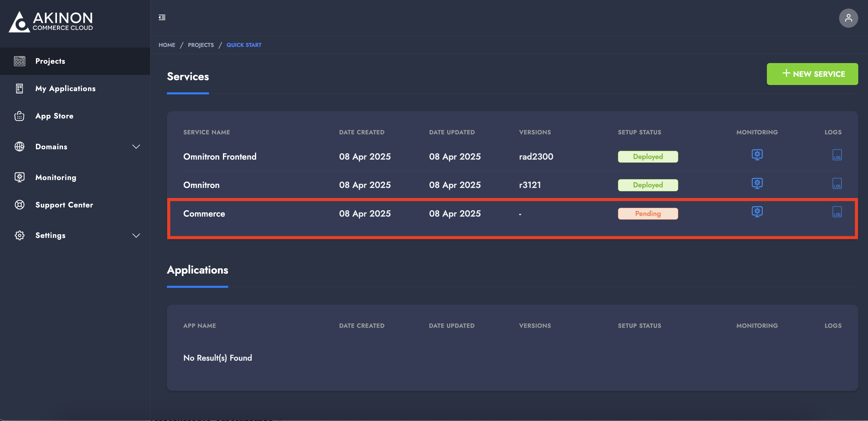View logs for Omnitron service
The height and width of the screenshot is (421, 868).
837,184
